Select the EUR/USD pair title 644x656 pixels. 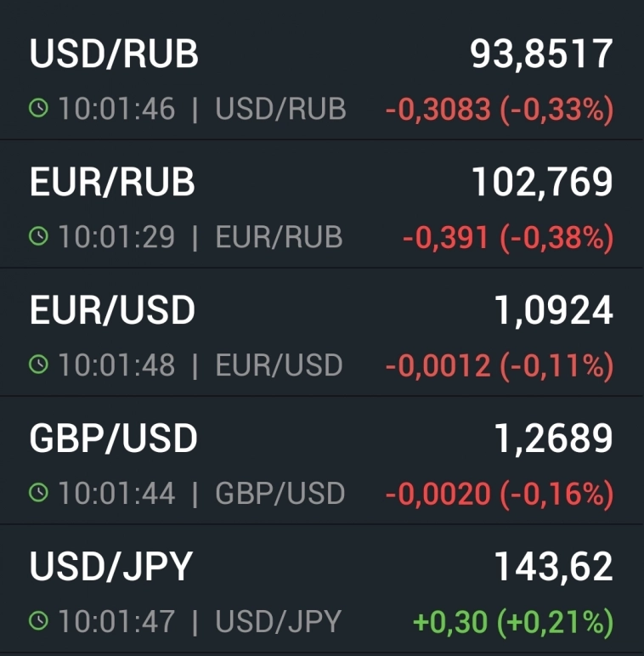point(112,311)
